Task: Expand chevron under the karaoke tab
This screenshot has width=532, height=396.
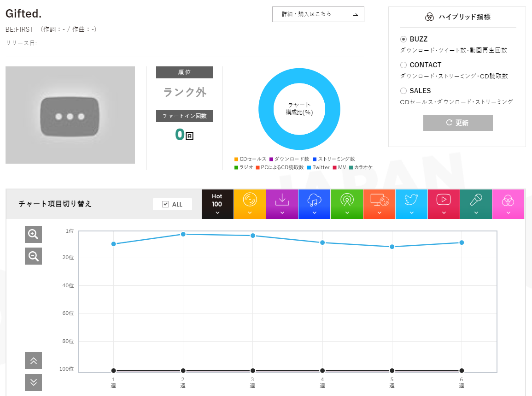Action: pos(476,213)
